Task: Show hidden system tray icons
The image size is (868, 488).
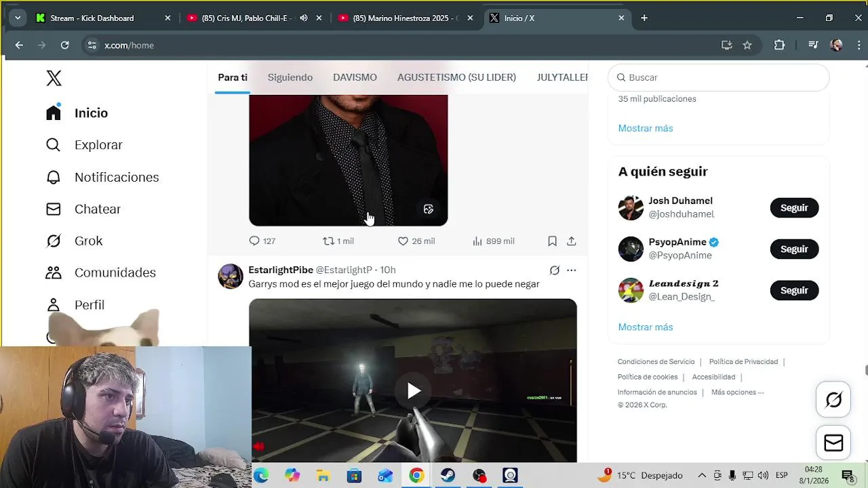Action: (702, 476)
